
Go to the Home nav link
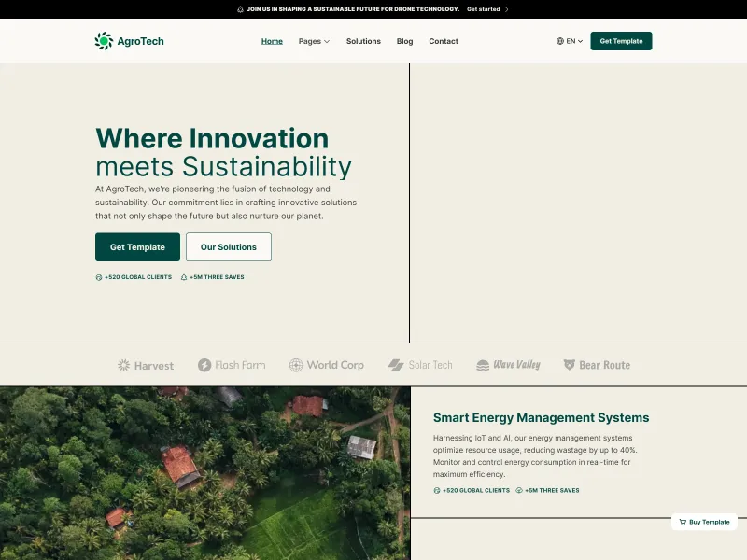tap(272, 41)
